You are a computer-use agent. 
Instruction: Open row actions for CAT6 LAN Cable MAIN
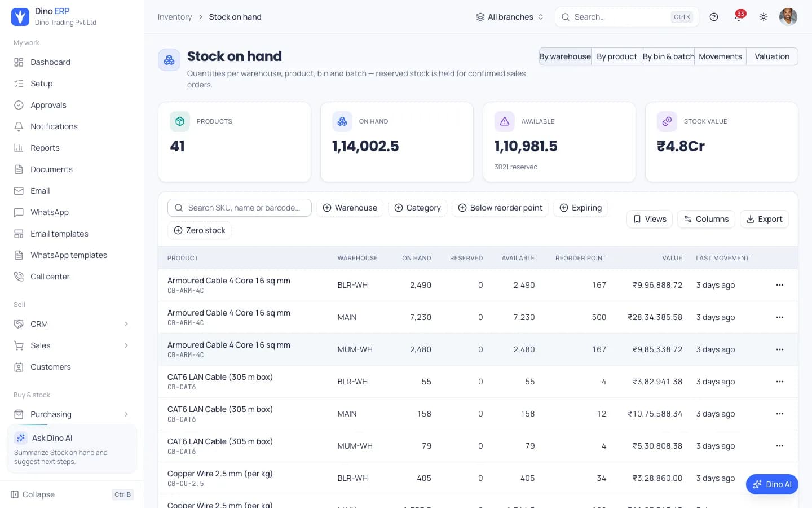coord(780,414)
